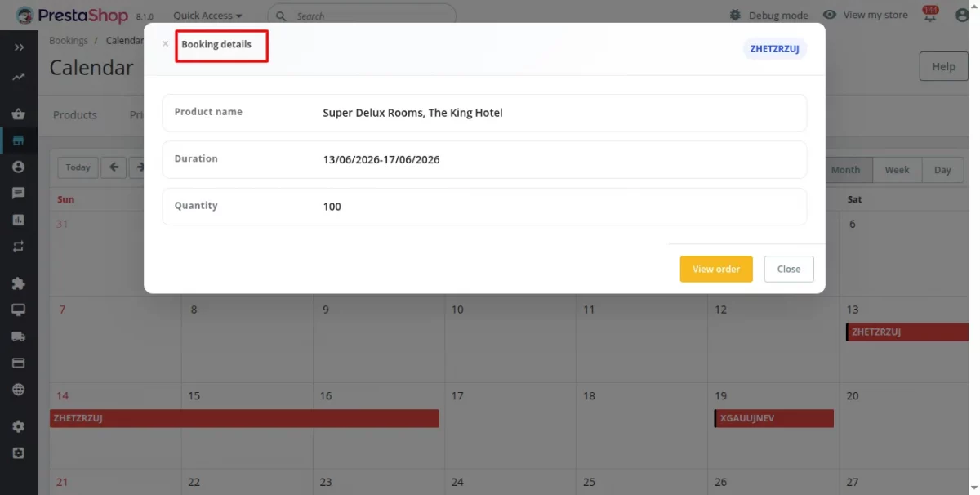Open Customers person icon in sidebar
The image size is (980, 495).
19,167
